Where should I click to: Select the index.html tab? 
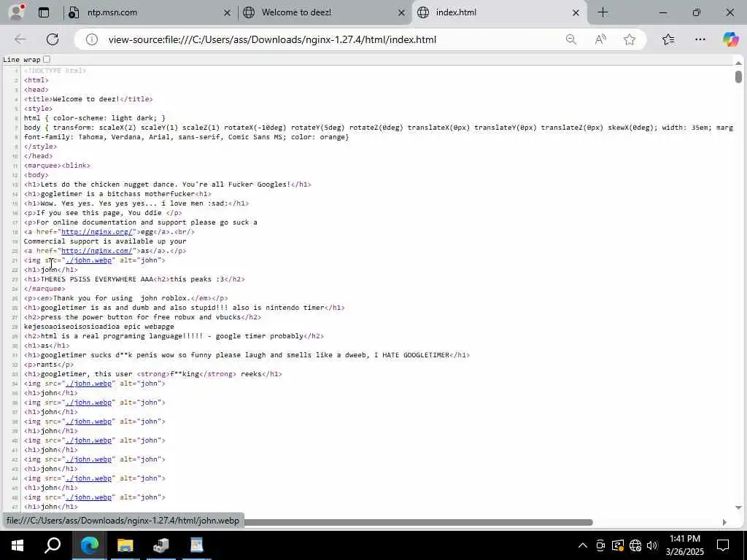click(x=500, y=13)
